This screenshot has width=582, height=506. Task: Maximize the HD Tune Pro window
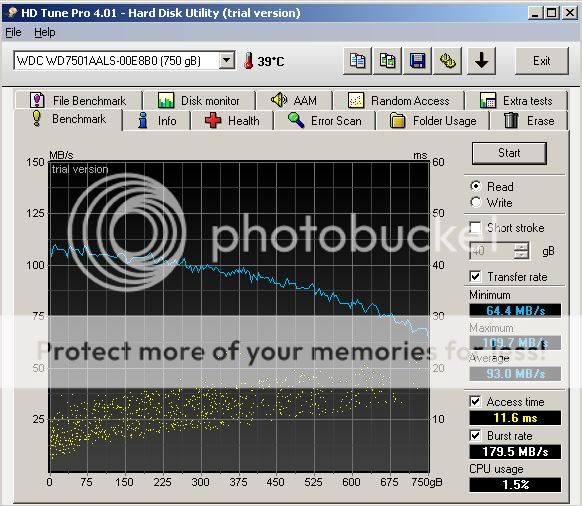(552, 13)
